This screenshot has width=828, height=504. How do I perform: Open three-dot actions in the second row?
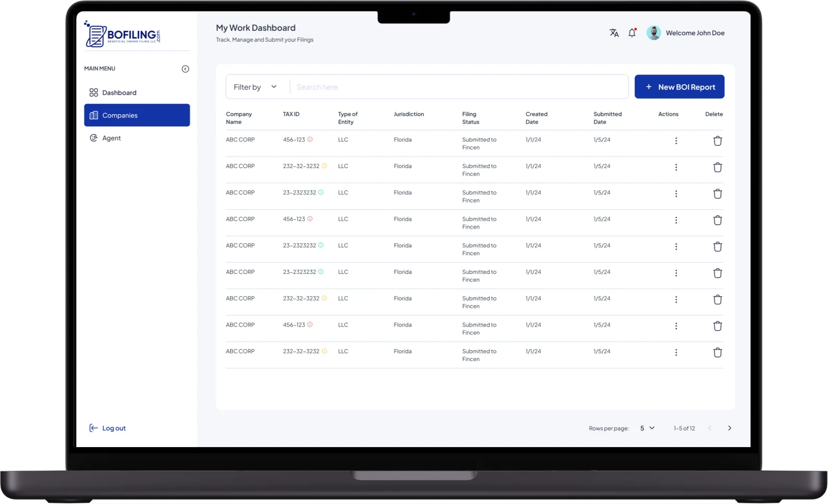[676, 167]
